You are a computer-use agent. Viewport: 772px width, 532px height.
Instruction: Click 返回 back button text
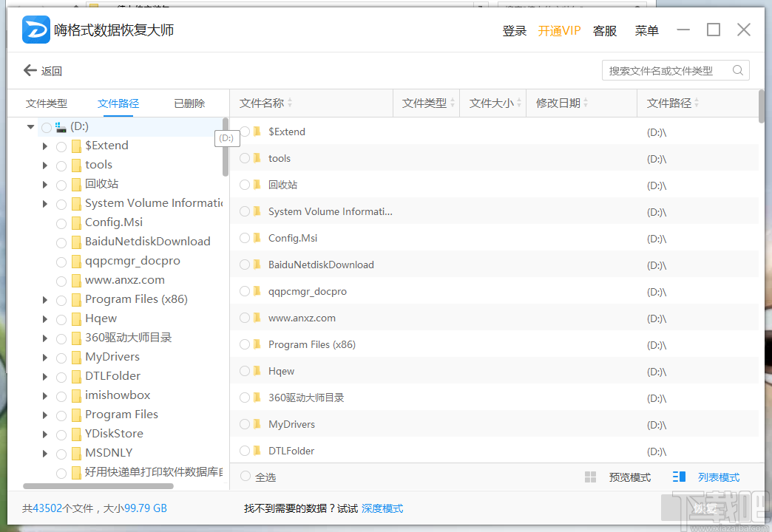52,71
